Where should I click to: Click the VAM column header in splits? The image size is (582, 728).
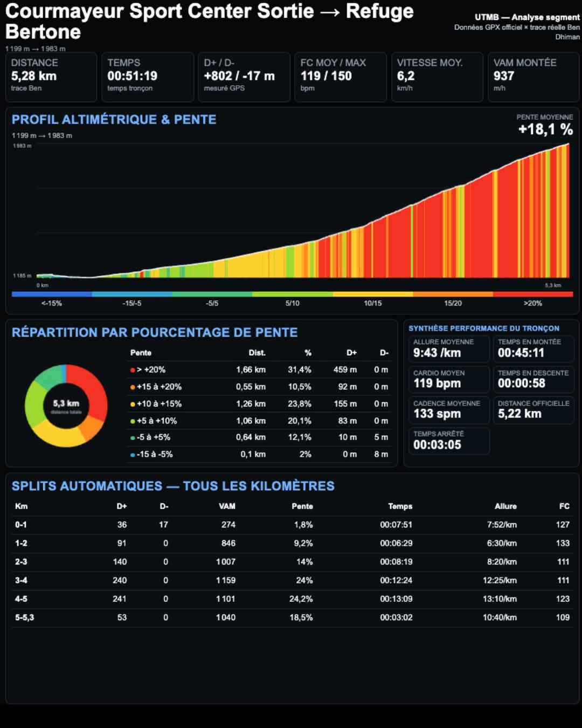click(227, 506)
